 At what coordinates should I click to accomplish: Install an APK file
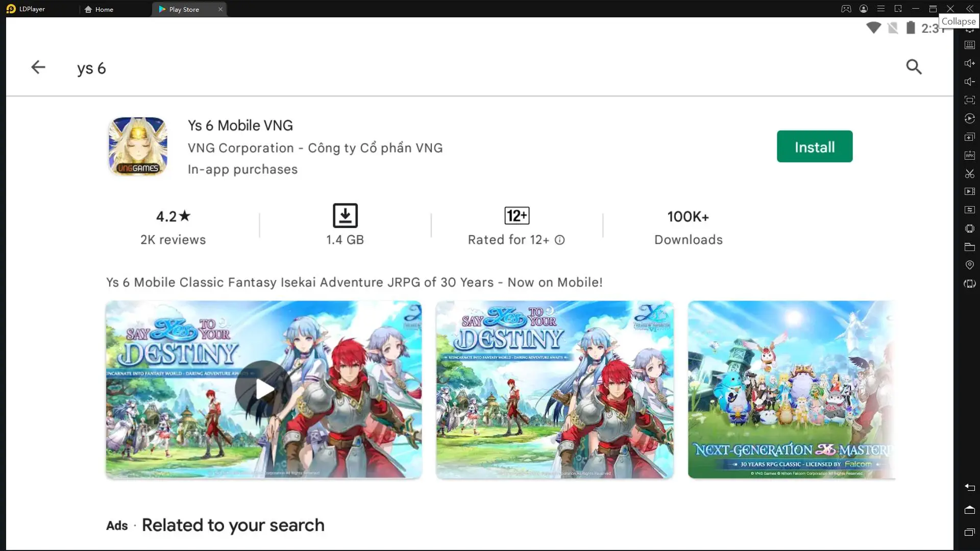pyautogui.click(x=970, y=155)
